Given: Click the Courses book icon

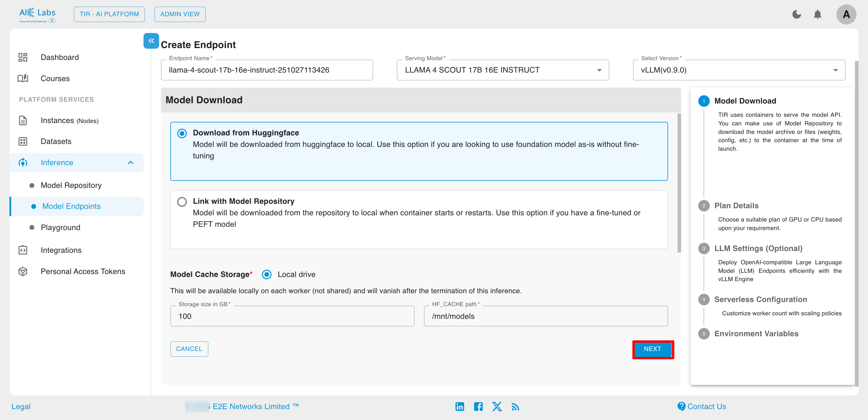Looking at the screenshot, I should [x=22, y=78].
